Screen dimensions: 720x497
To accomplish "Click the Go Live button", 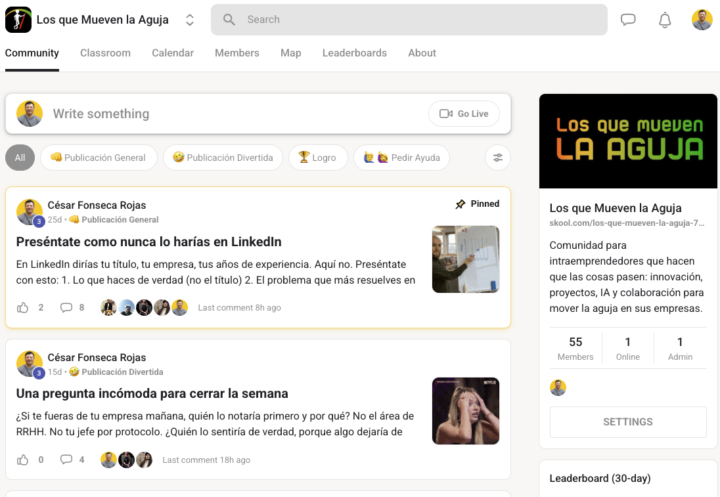I will coord(464,113).
